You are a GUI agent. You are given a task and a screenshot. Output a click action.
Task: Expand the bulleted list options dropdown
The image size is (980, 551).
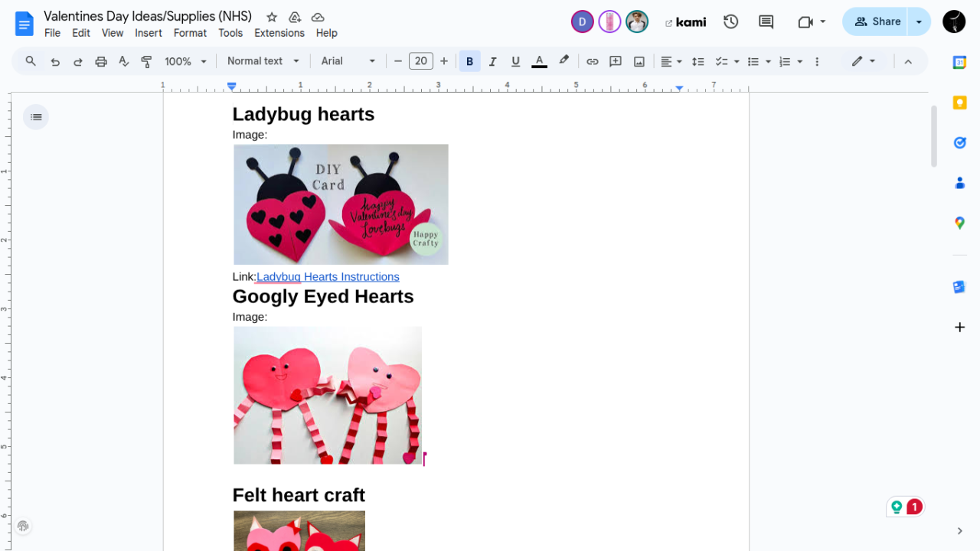pyautogui.click(x=768, y=61)
